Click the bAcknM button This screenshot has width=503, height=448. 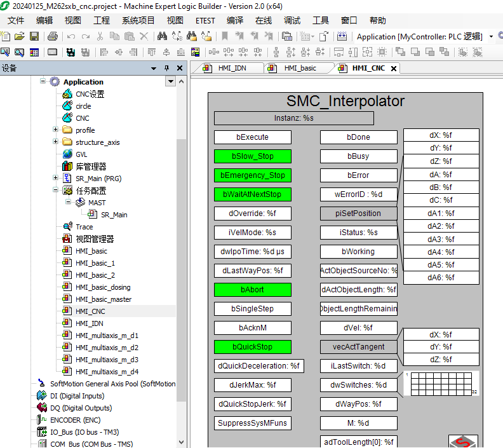(x=252, y=328)
